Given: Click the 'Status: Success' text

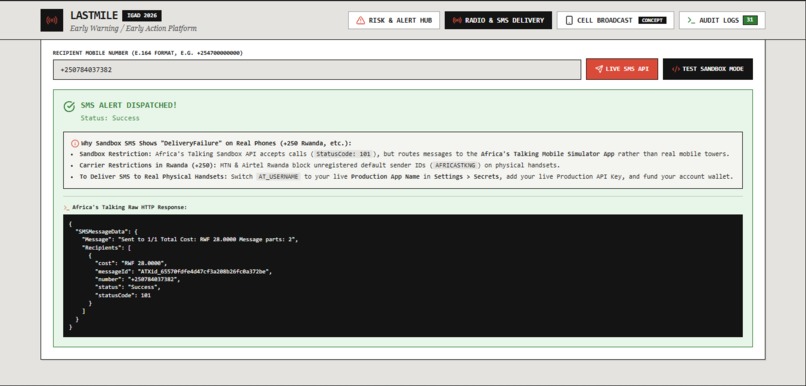Looking at the screenshot, I should [110, 118].
